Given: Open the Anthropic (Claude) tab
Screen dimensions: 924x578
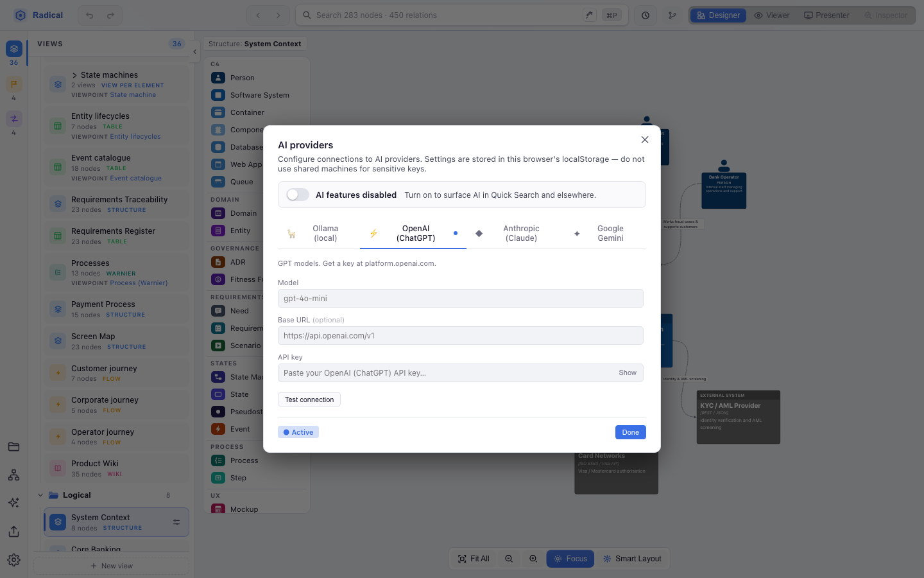Looking at the screenshot, I should coord(515,233).
